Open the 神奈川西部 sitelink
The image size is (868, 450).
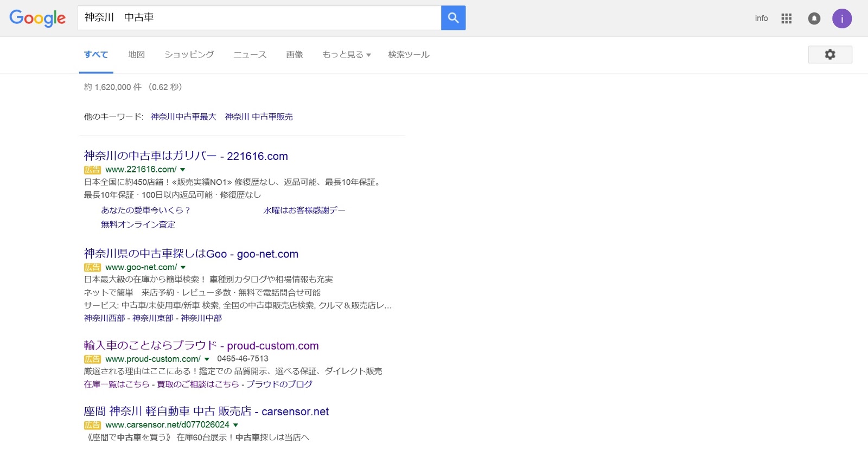pos(104,318)
